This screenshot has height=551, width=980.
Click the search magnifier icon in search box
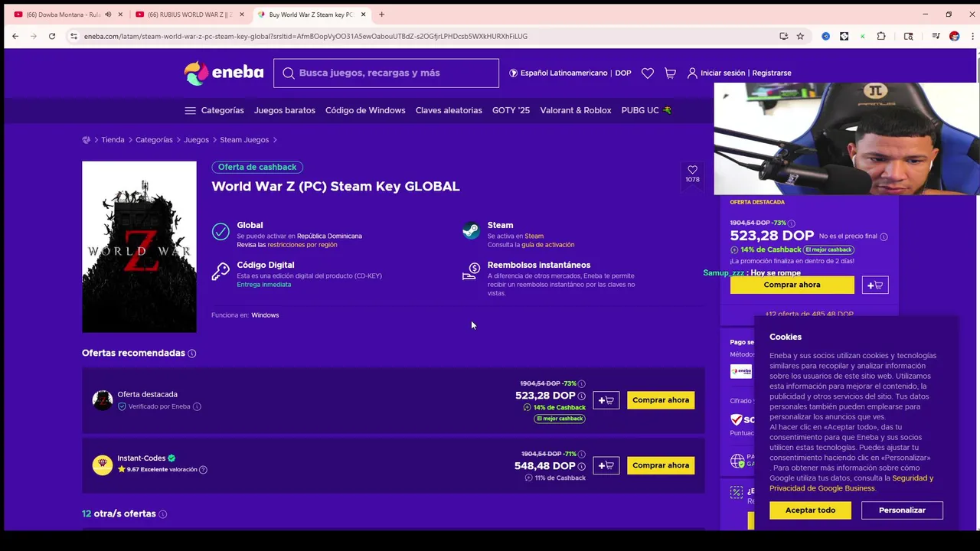pos(289,73)
